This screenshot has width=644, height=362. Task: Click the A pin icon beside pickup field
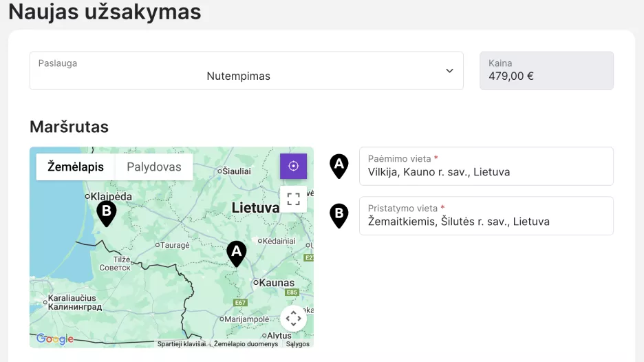click(339, 166)
